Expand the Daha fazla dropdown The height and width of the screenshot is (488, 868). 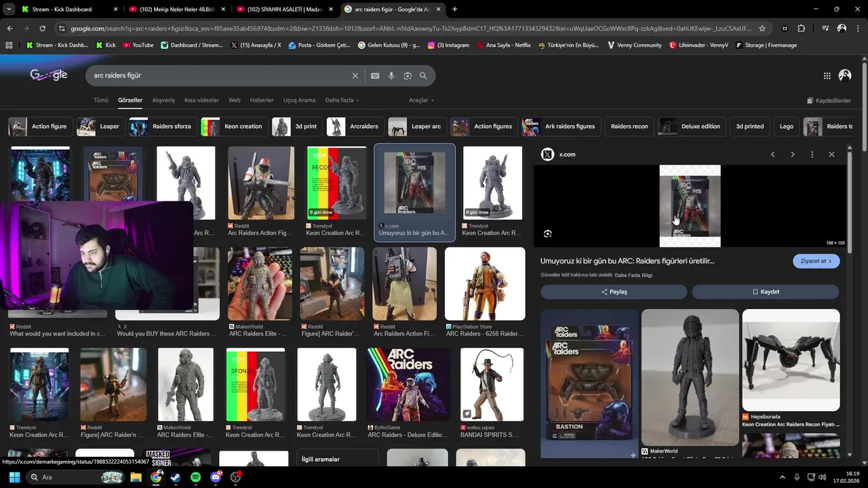(x=342, y=100)
